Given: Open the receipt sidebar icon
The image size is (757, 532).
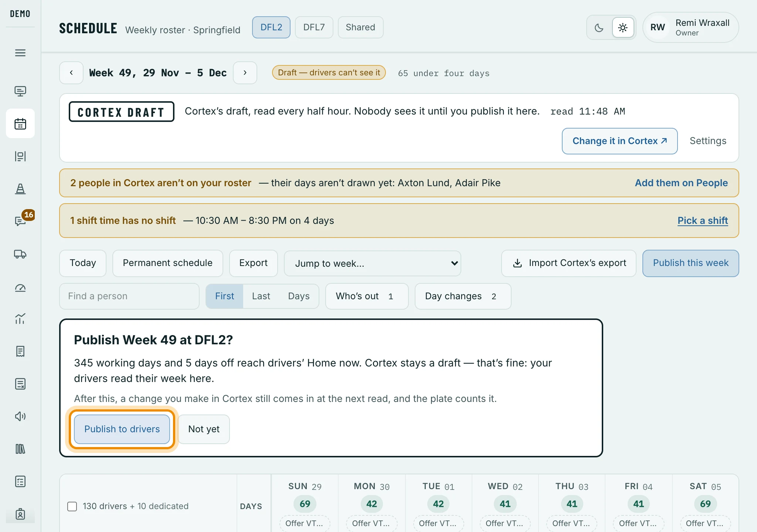Looking at the screenshot, I should [x=20, y=351].
